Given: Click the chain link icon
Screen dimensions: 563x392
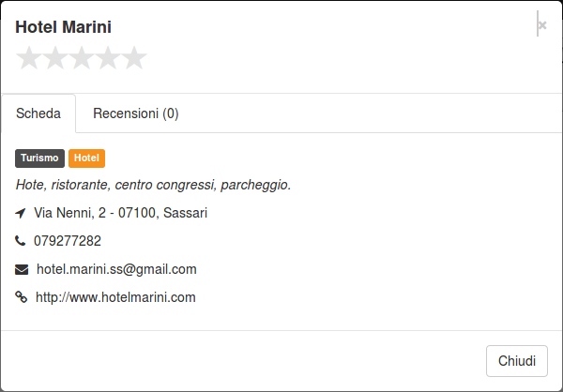Looking at the screenshot, I should (22, 297).
